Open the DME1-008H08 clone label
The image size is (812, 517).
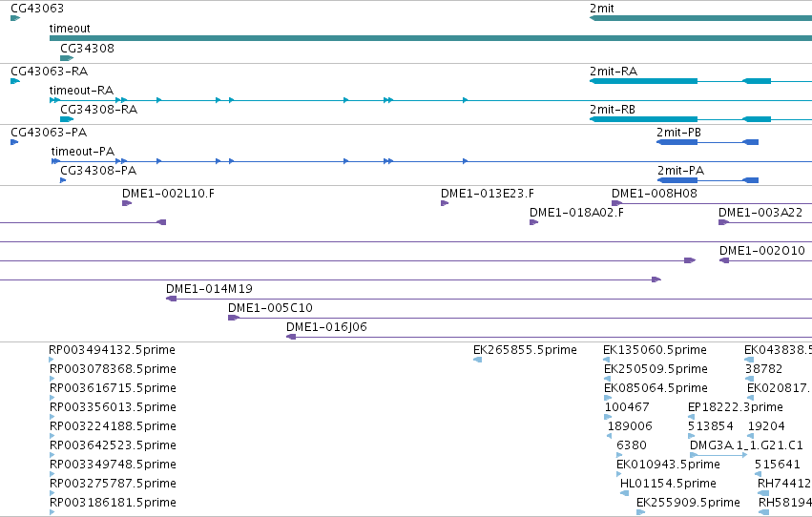(x=655, y=193)
